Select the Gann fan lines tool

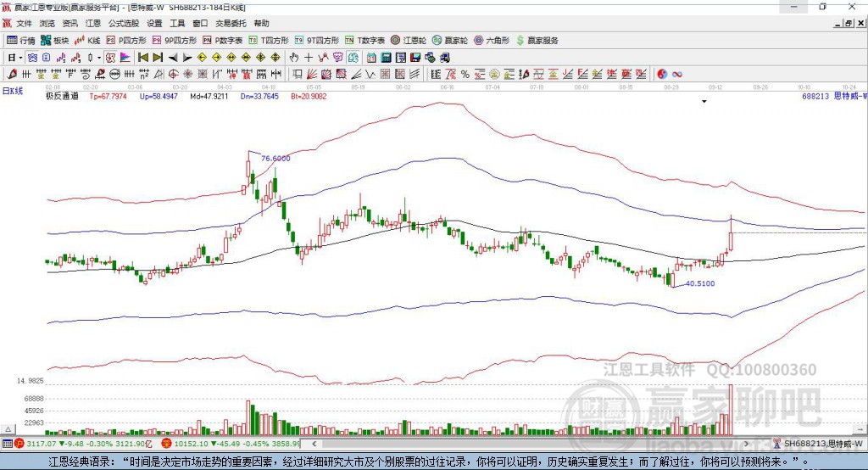[x=311, y=74]
